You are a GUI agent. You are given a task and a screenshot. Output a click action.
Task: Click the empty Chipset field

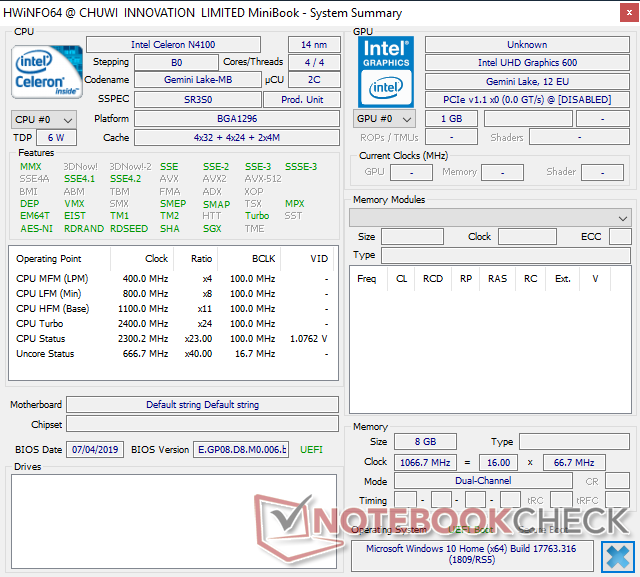[202, 424]
